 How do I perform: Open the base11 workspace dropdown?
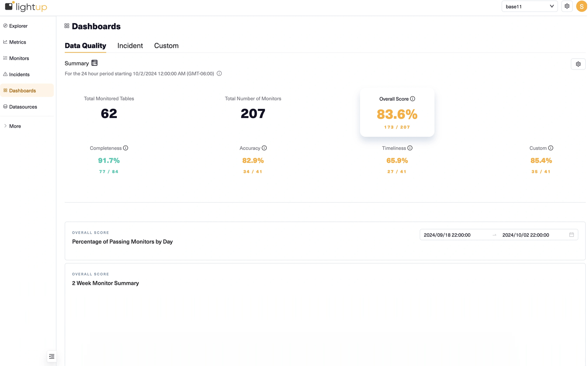pyautogui.click(x=529, y=6)
